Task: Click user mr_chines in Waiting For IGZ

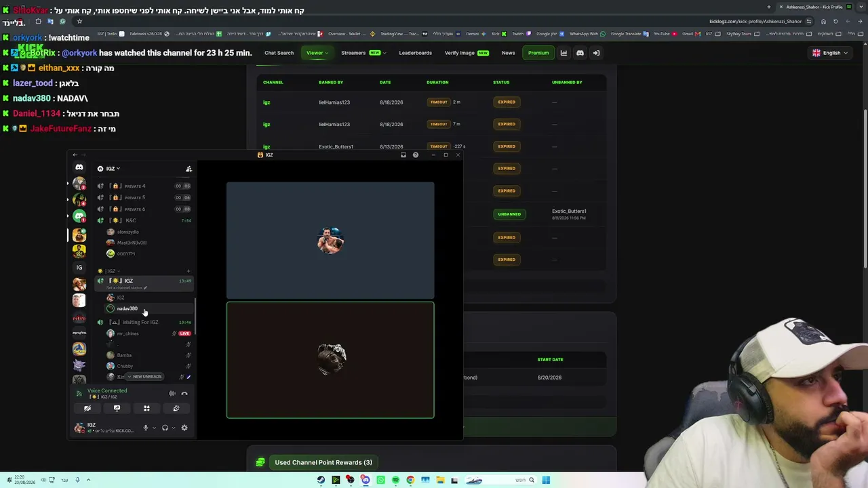Action: [148, 333]
